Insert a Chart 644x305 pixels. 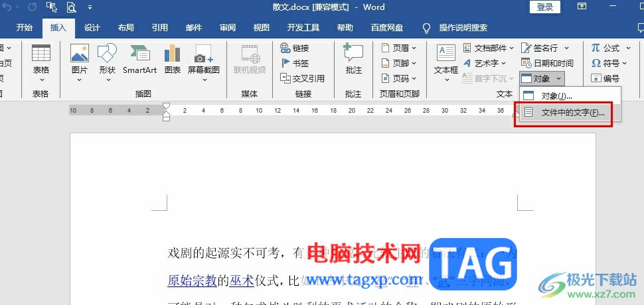click(173, 60)
